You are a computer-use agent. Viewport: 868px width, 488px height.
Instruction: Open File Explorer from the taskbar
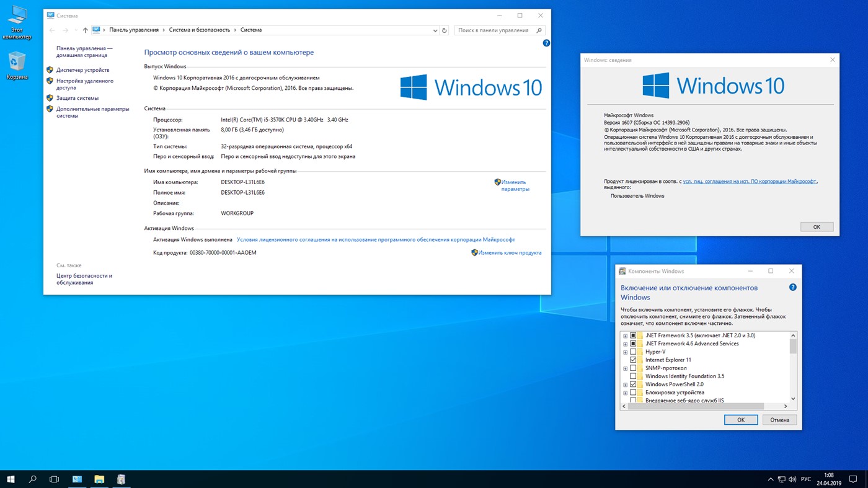click(x=99, y=479)
